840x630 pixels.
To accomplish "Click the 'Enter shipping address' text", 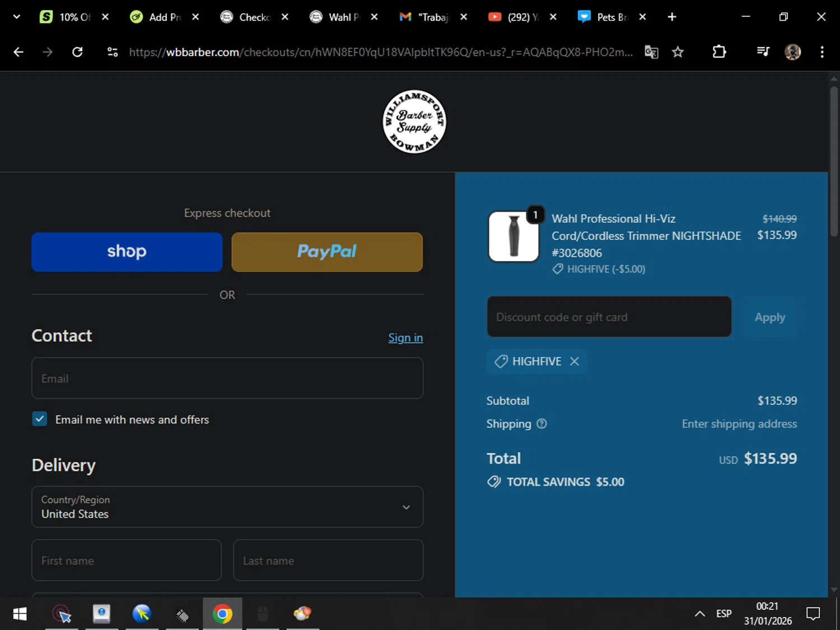I will coord(739,424).
